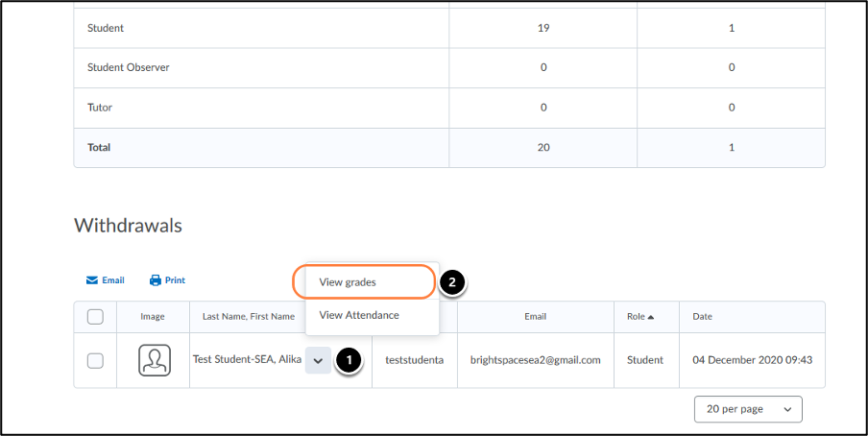This screenshot has height=436, width=868.
Task: Choose View grades from context menu
Action: point(348,282)
